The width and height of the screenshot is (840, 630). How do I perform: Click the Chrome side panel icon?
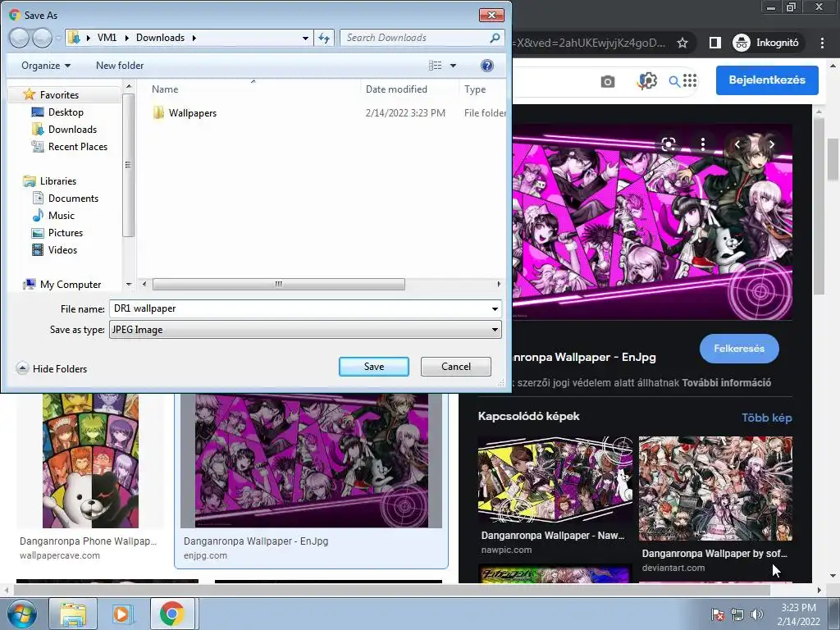pyautogui.click(x=714, y=43)
